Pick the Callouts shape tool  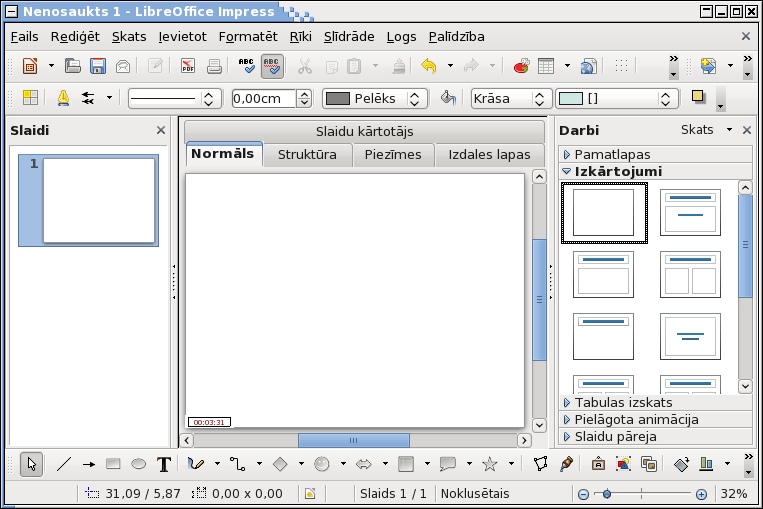coord(448,465)
